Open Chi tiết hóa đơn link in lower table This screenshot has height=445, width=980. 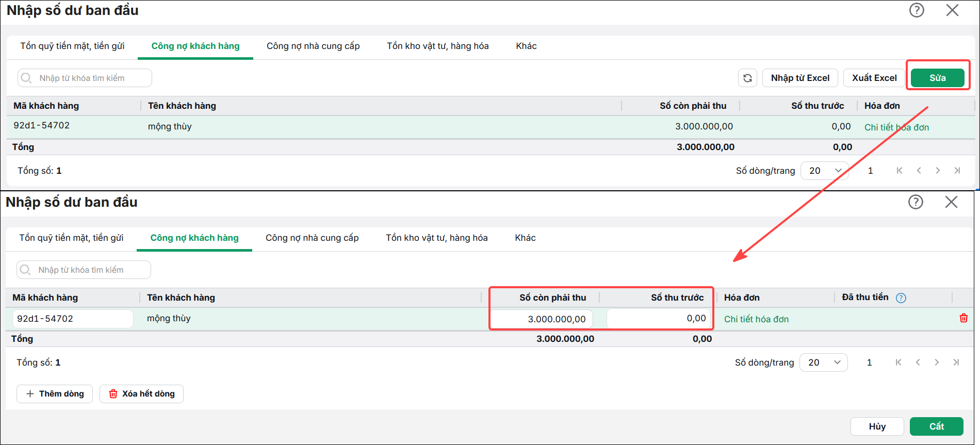[x=756, y=319]
